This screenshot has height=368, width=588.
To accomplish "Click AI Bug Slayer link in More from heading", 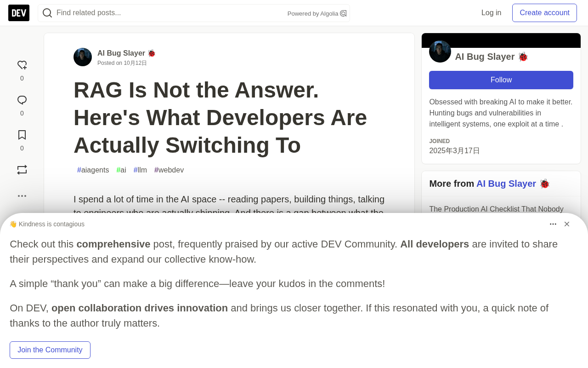I will point(513,184).
